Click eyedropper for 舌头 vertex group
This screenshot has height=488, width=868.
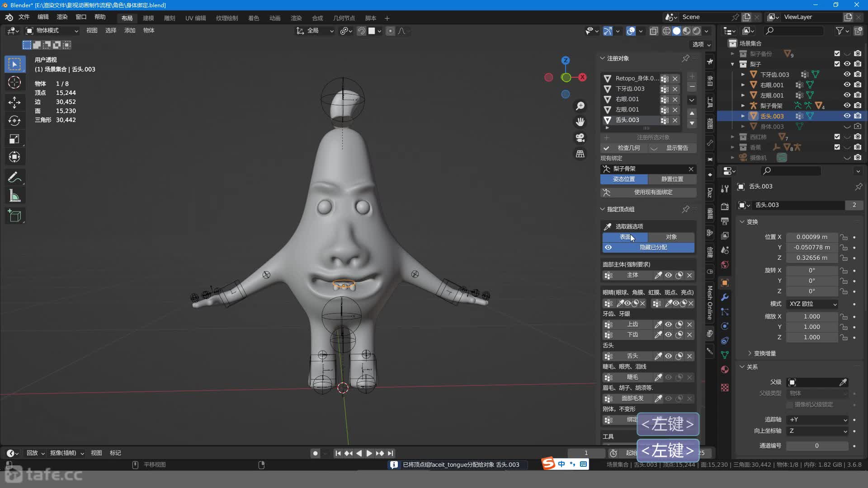pyautogui.click(x=658, y=356)
